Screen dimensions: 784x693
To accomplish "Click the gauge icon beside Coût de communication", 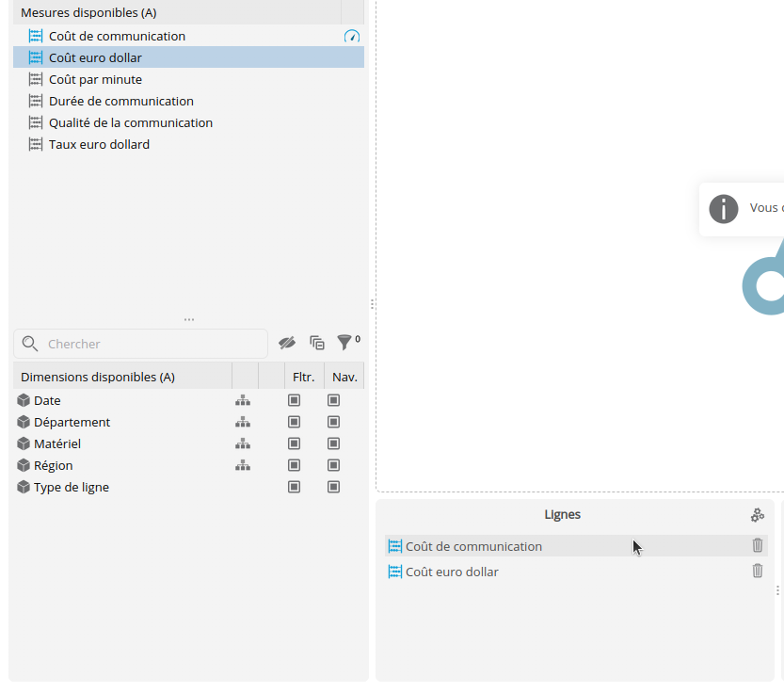I will 352,36.
